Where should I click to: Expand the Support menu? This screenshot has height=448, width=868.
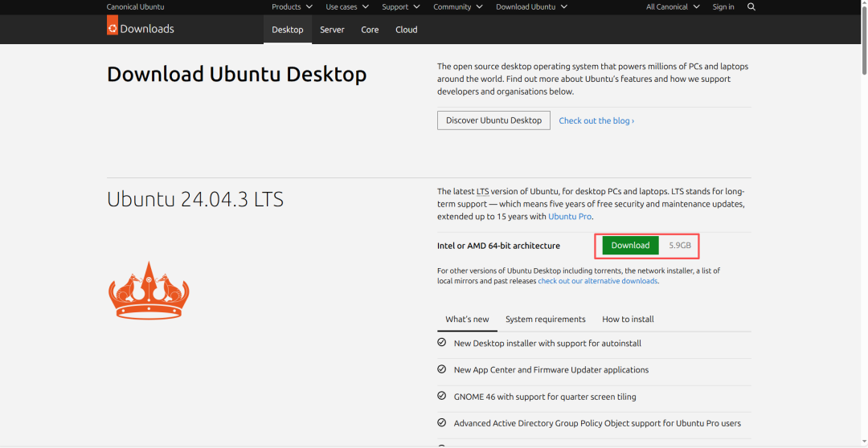pos(400,7)
